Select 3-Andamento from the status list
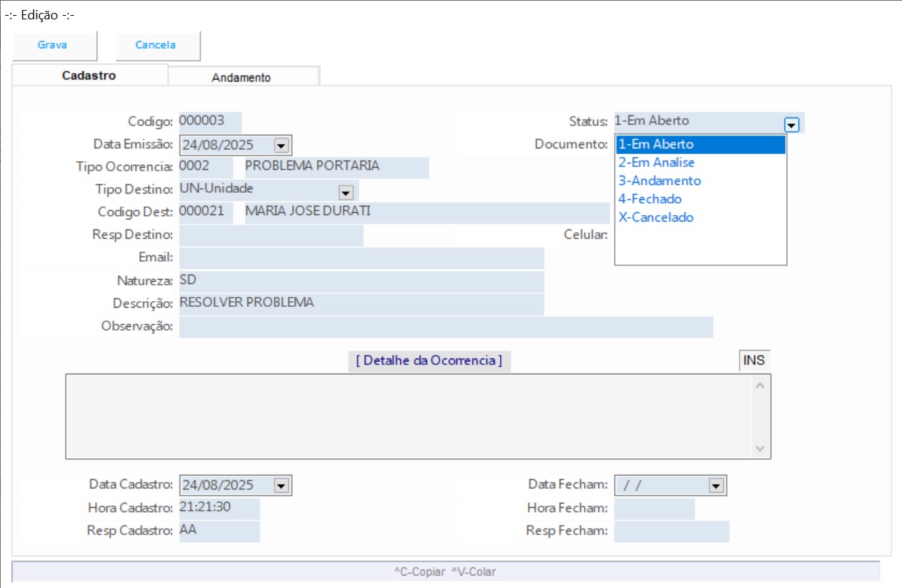 (x=659, y=181)
